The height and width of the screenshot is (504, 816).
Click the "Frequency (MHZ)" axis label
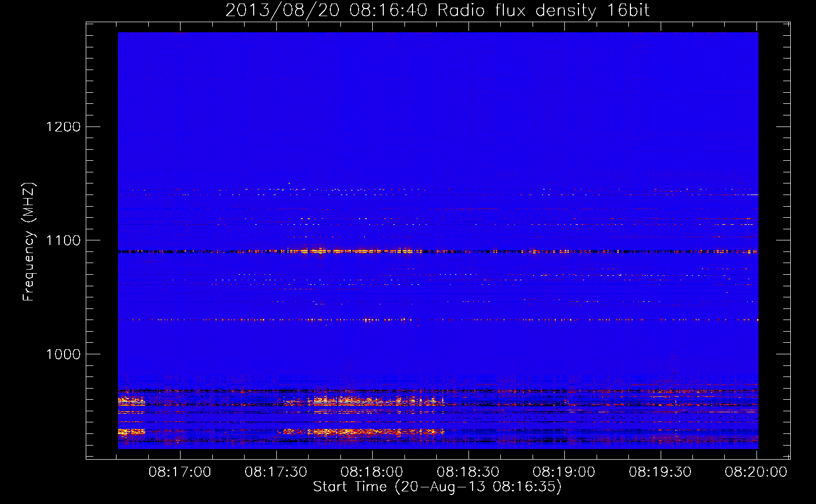(29, 241)
